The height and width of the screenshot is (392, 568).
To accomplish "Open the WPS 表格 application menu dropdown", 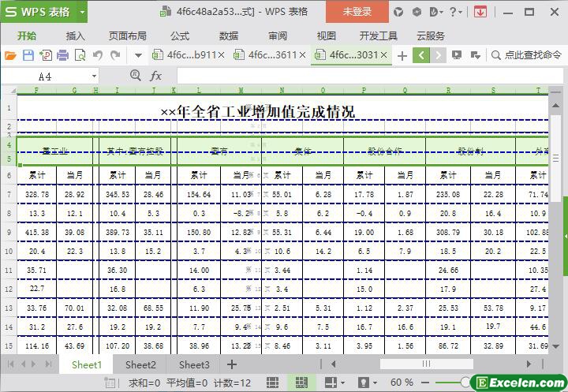I will click(82, 12).
